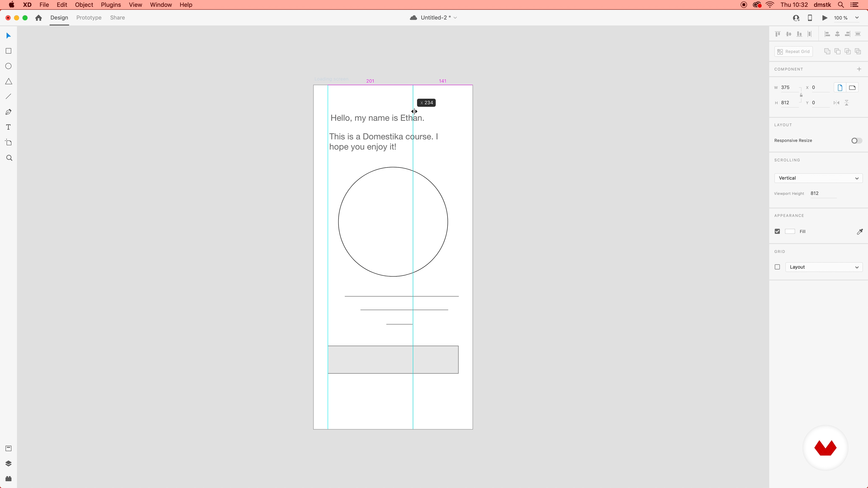Screen dimensions: 868x488
Task: Select the Pen tool
Action: click(x=9, y=112)
